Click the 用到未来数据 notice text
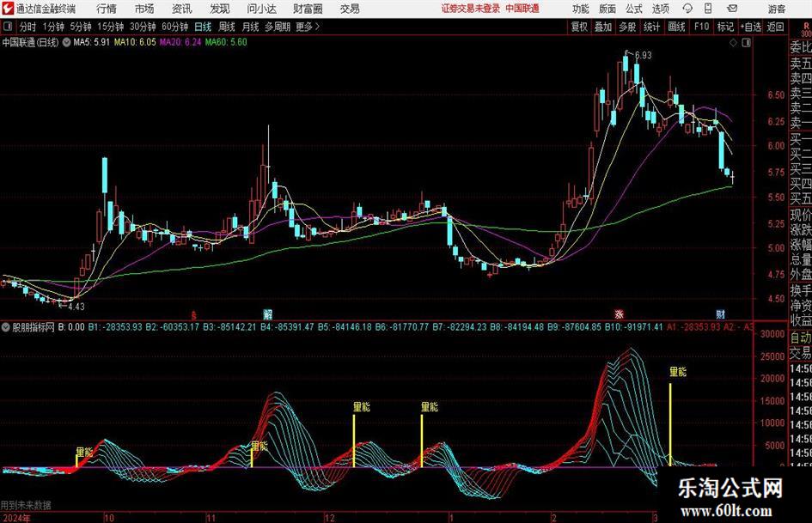Viewport: 812px width, 523px height. (x=26, y=505)
